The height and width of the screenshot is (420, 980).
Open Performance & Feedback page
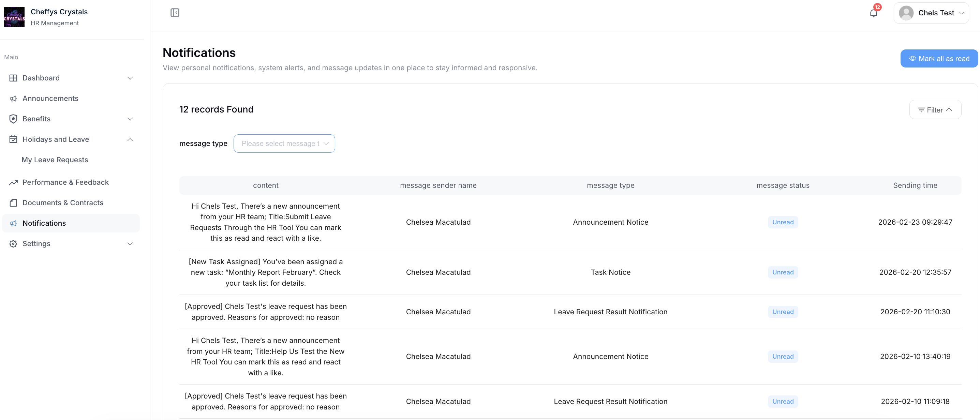65,182
